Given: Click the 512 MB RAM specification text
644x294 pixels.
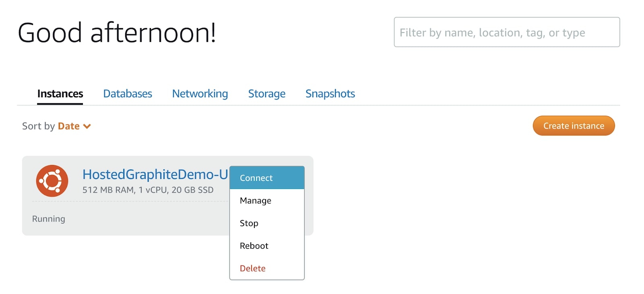Looking at the screenshot, I should click(x=148, y=190).
